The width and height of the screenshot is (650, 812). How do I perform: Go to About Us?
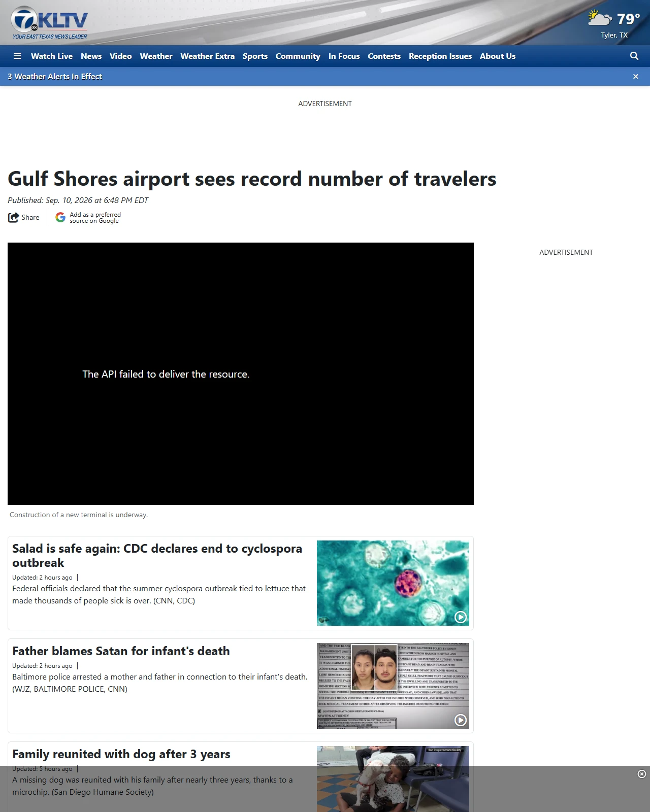tap(498, 56)
